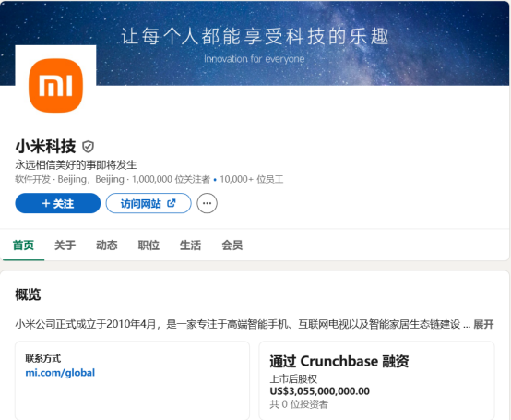Viewport: 511px width, 420px height.
Task: Click the US$3,055,000,000.00 funding amount
Action: 319,391
